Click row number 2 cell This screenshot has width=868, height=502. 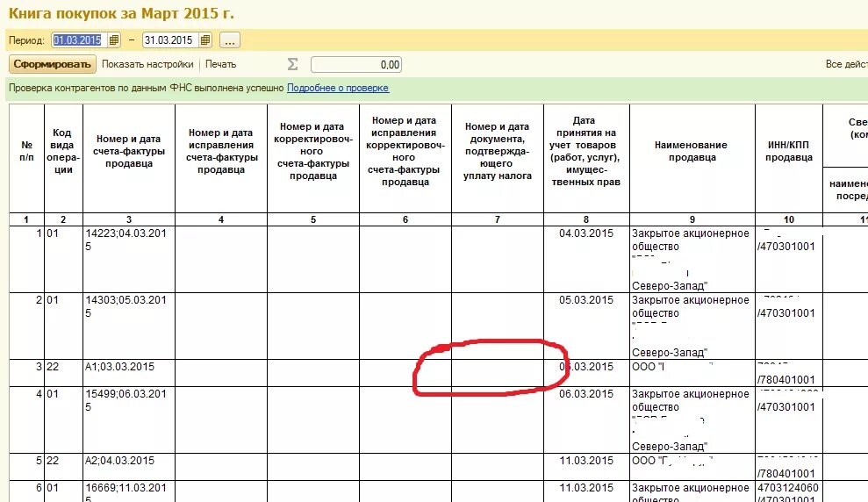point(26,326)
